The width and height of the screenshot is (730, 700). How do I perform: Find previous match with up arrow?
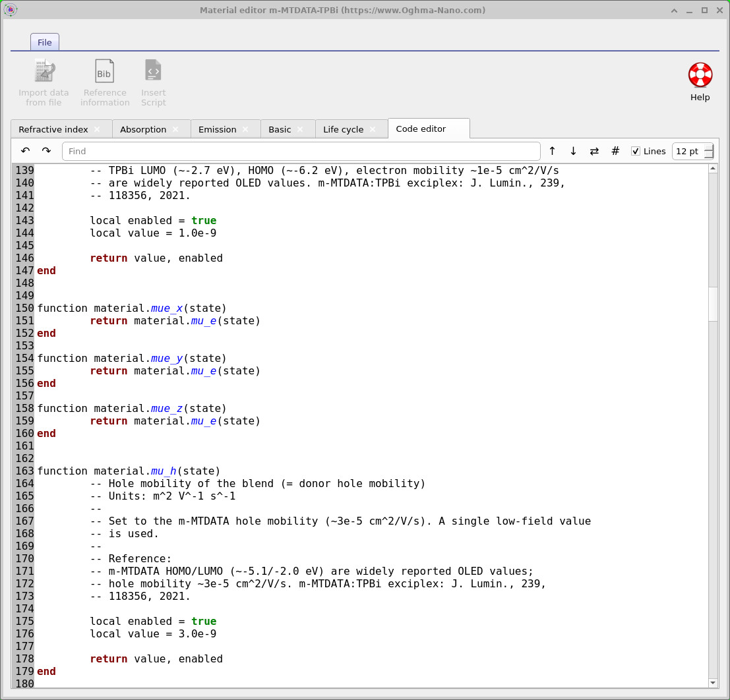coord(552,151)
